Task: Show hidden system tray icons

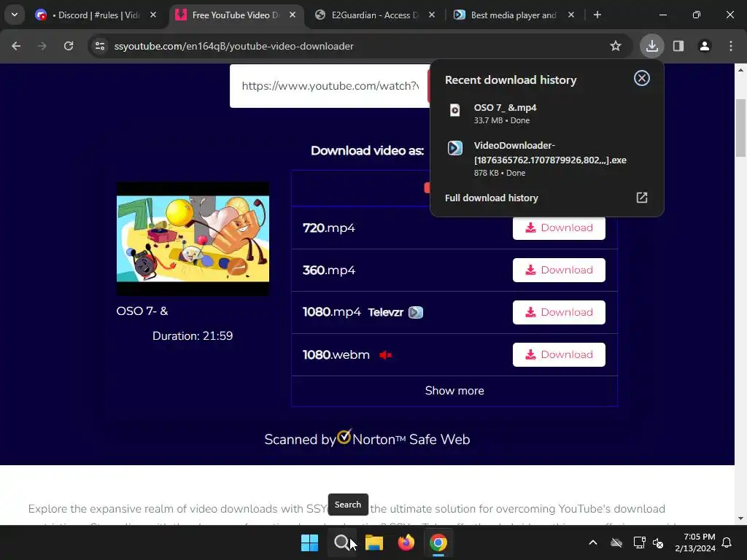Action: click(592, 542)
